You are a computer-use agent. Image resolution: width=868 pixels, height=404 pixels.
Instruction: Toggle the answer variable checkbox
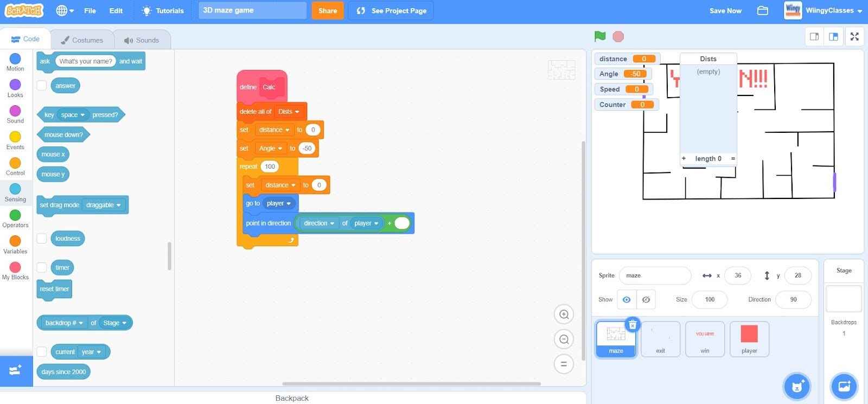pyautogui.click(x=42, y=86)
